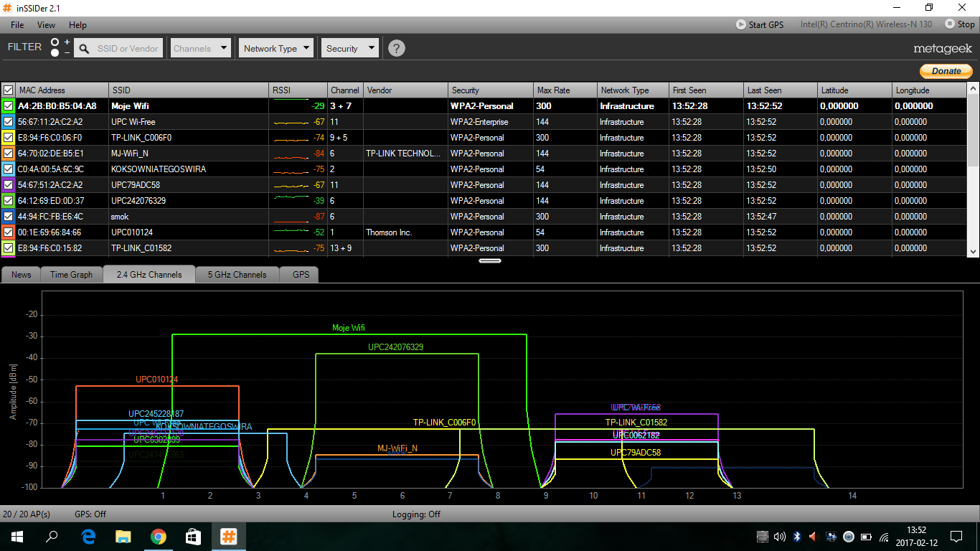Sort by the Max Rate column header
This screenshot has width=980, height=551.
click(565, 90)
